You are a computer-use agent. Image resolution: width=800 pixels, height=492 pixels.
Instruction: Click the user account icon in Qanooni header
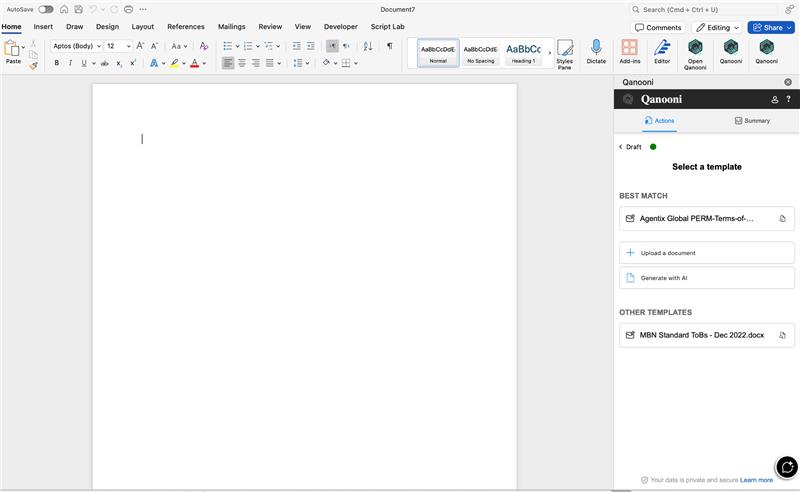tap(774, 100)
